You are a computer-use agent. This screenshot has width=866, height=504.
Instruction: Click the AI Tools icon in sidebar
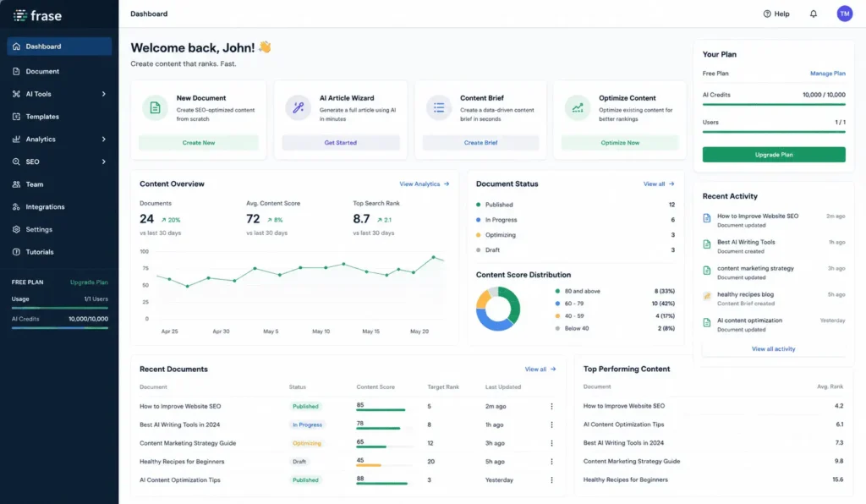point(16,94)
